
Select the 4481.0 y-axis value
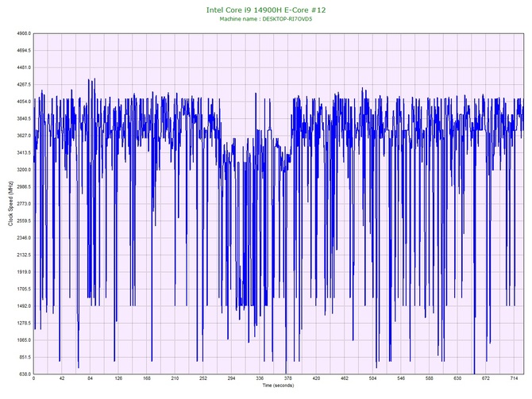click(24, 67)
